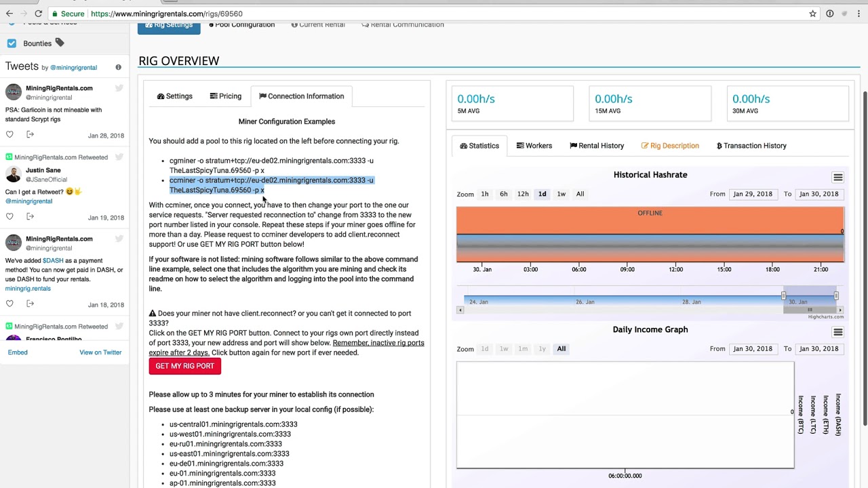Open the Daily Income Graph menu icon
The height and width of the screenshot is (488, 868).
pos(838,332)
